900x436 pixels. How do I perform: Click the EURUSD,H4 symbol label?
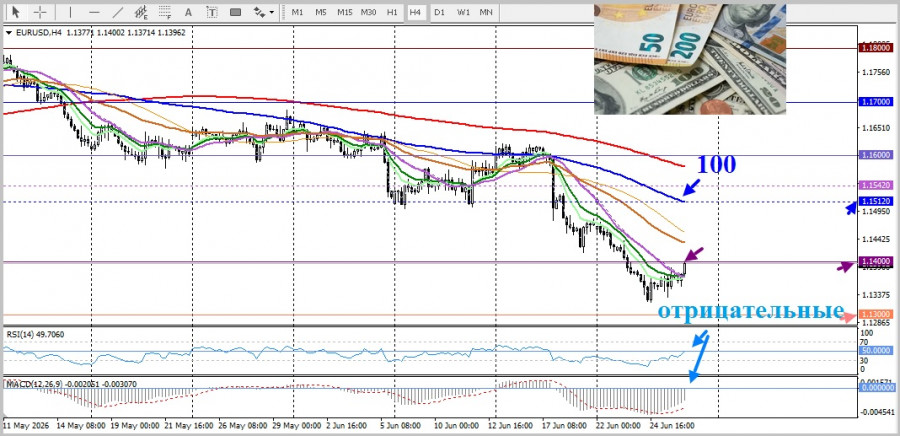[38, 33]
